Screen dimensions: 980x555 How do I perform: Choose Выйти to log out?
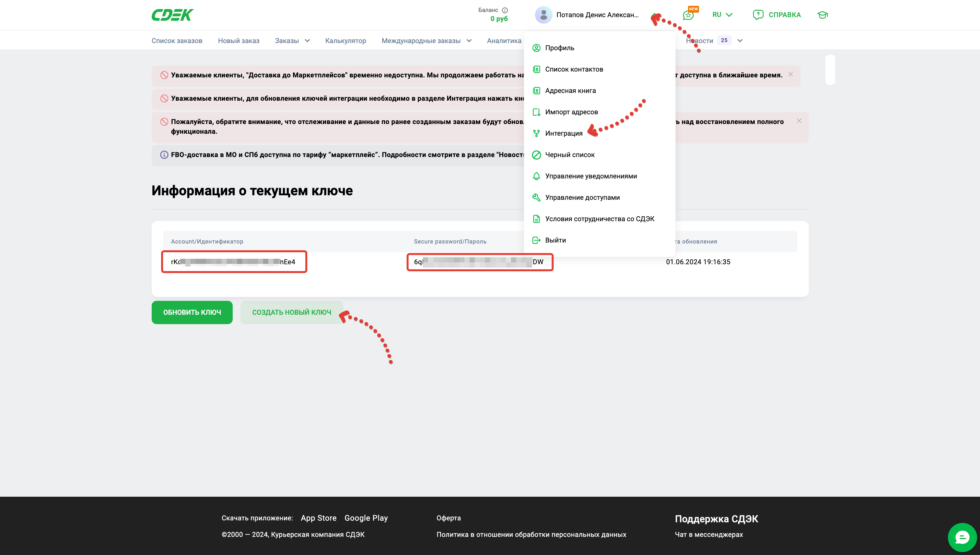click(555, 240)
